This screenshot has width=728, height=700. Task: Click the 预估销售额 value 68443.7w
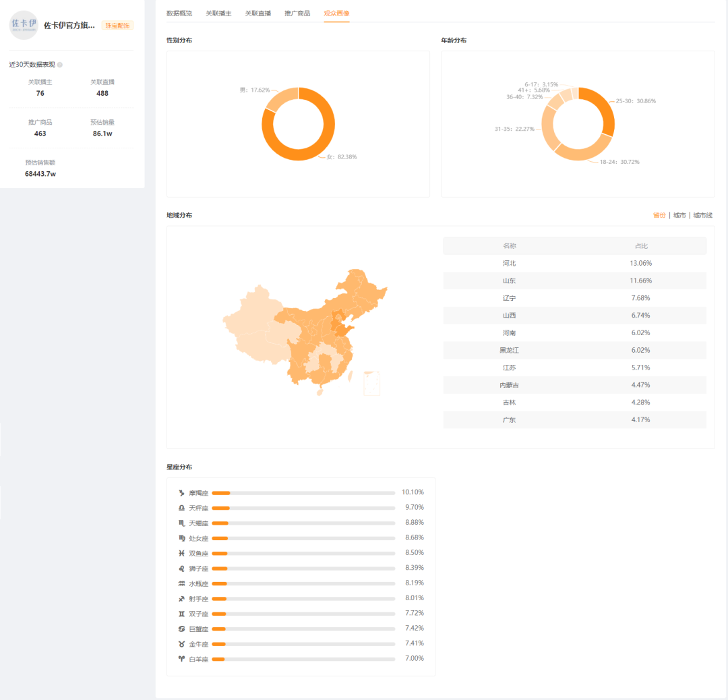[40, 174]
